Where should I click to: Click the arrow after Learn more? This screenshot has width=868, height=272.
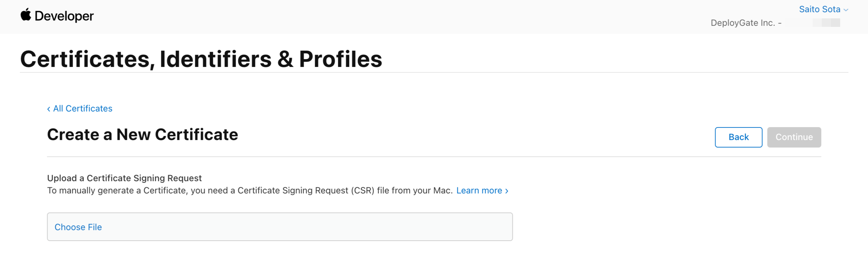click(507, 191)
